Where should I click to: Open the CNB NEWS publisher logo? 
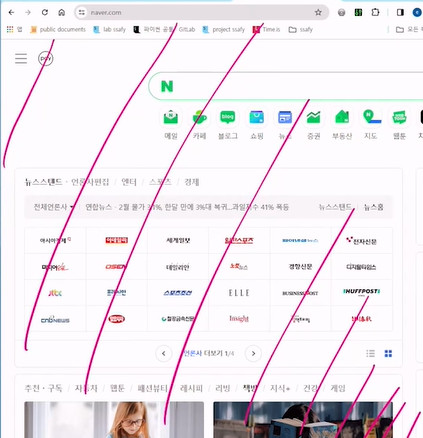pos(55,319)
